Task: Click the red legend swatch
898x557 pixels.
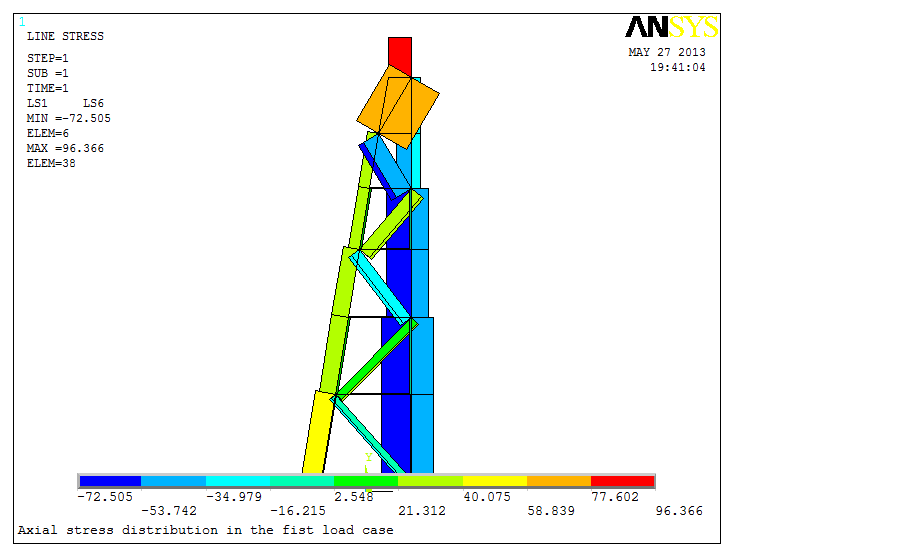Action: [622, 481]
